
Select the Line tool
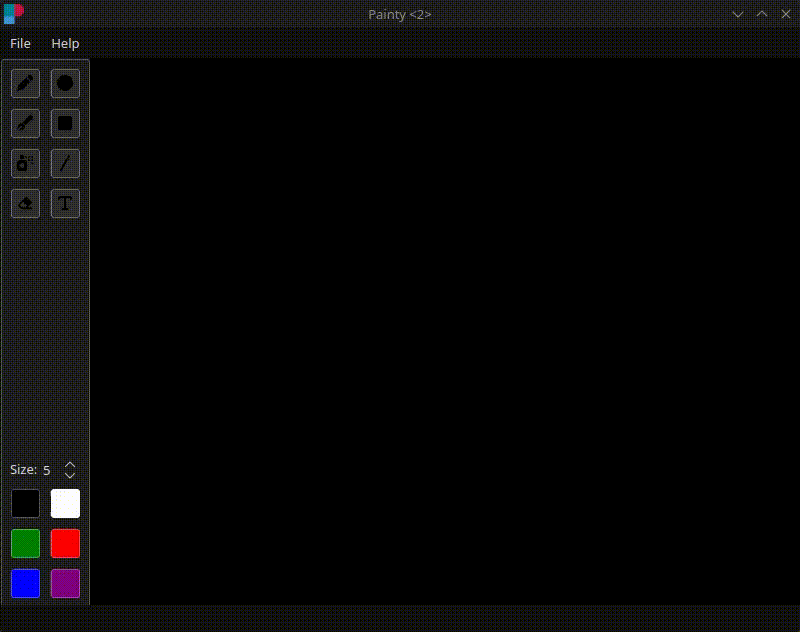[65, 164]
